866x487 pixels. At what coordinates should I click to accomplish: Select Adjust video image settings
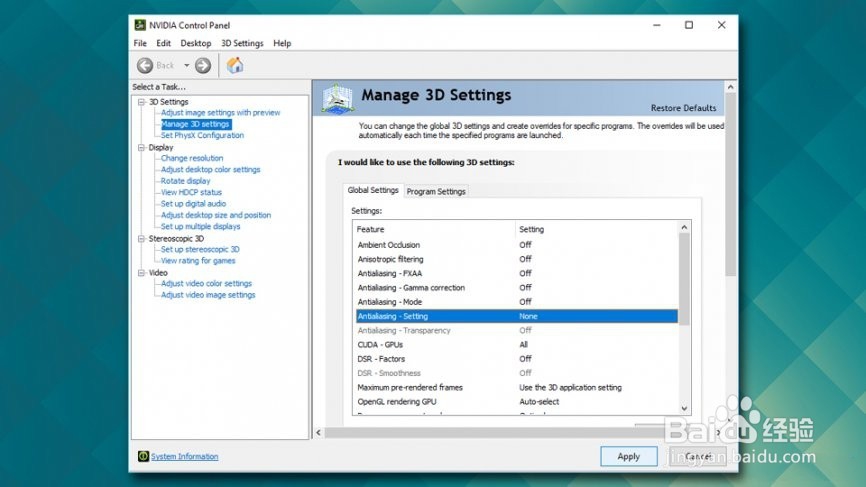pyautogui.click(x=208, y=295)
